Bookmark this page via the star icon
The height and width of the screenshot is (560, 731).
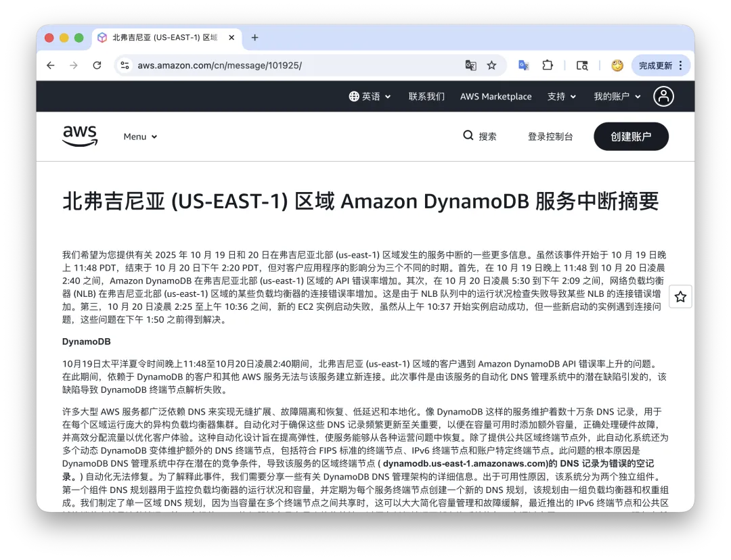pyautogui.click(x=491, y=65)
